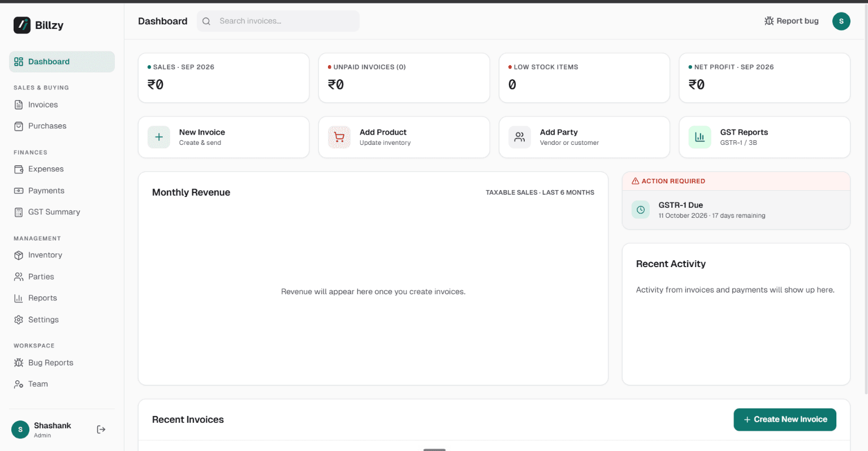Click the Sales Sep 2026 stat card
The height and width of the screenshot is (451, 868).
coord(224,78)
